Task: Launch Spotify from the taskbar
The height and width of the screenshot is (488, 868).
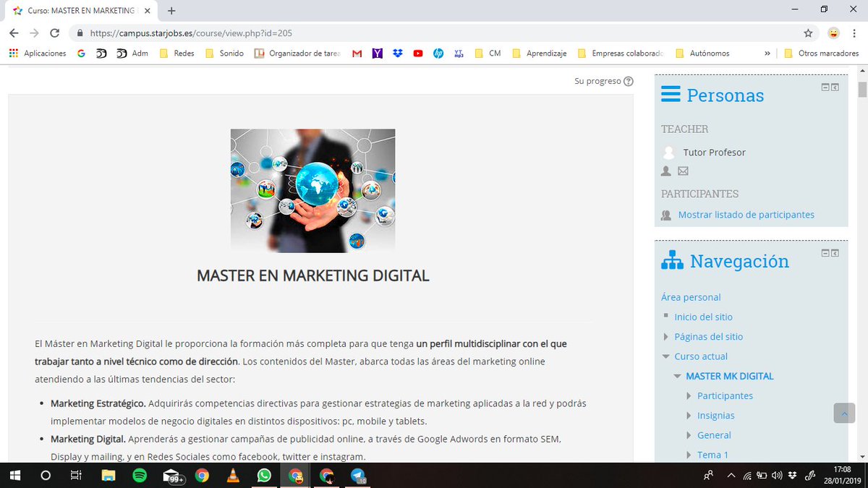Action: [139, 476]
